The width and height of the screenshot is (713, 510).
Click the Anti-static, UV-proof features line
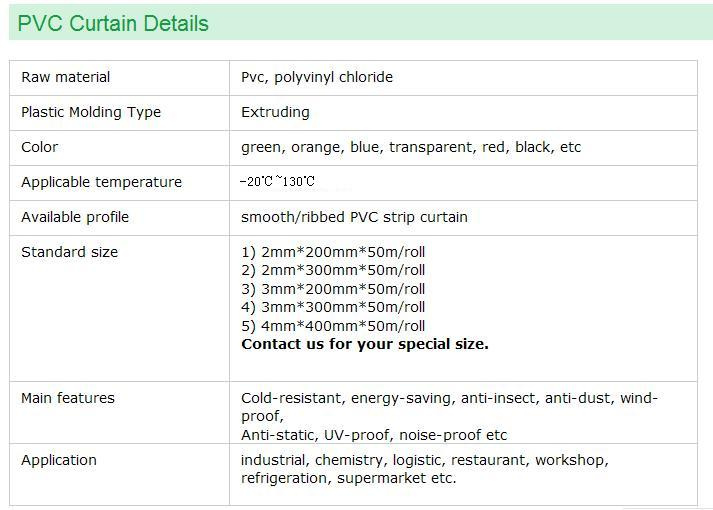pos(374,435)
